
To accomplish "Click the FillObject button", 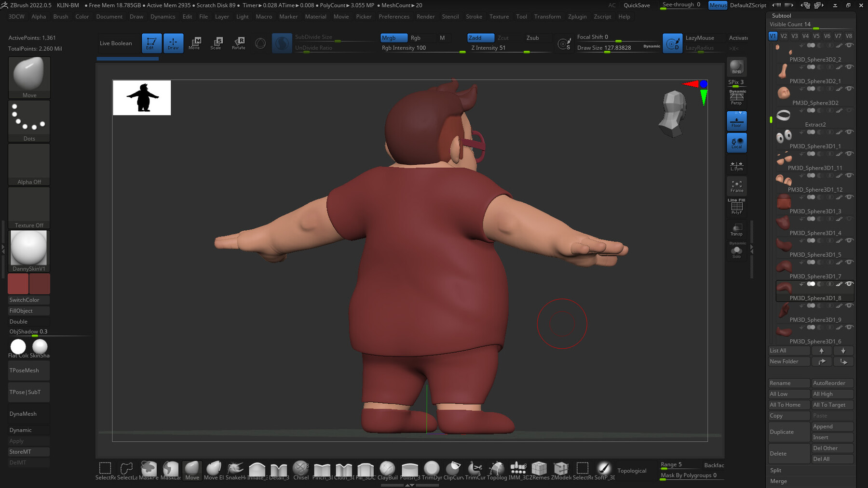I will (x=29, y=311).
